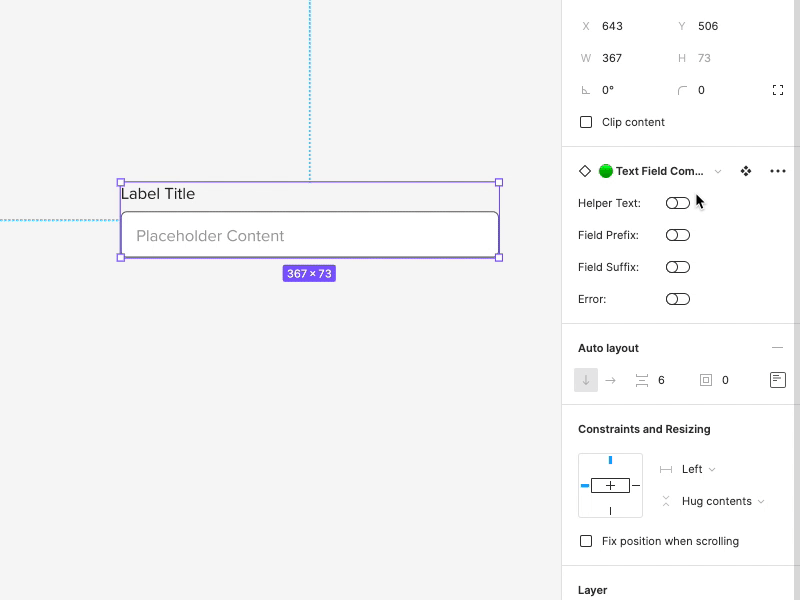This screenshot has height=600, width=800.
Task: Open the Left horizontal constraint dropdown
Action: tap(697, 469)
